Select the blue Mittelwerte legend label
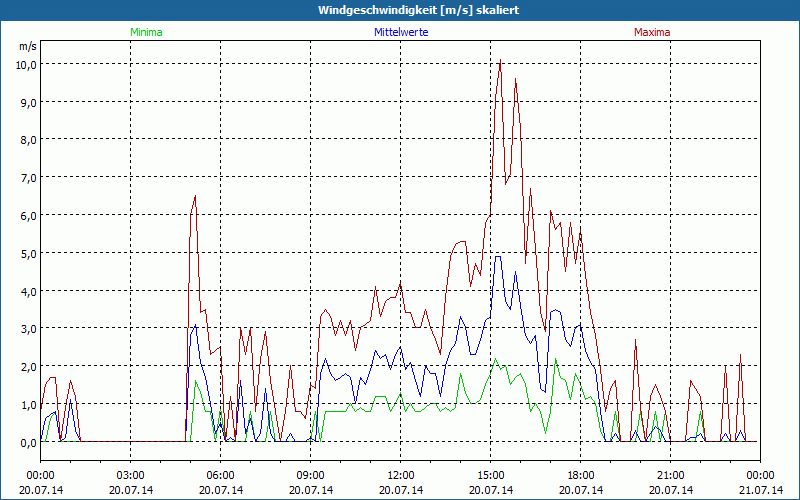800x500 pixels. 400,32
